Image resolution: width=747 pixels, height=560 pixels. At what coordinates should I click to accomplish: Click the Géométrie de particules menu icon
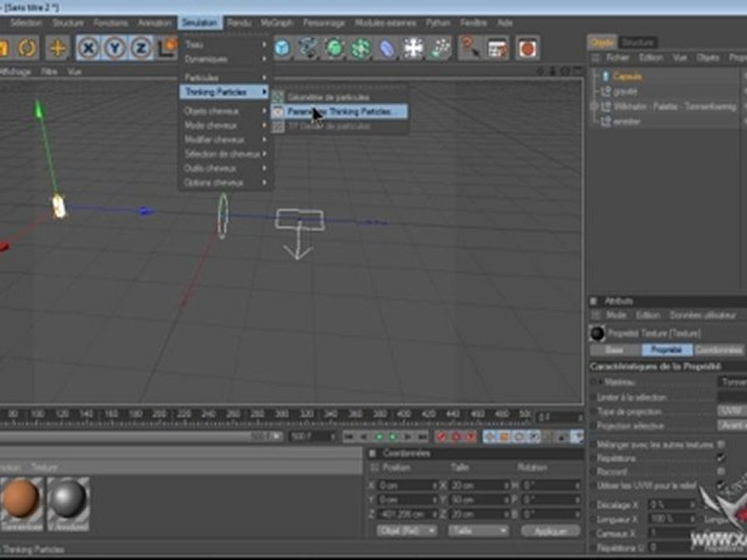click(x=279, y=97)
